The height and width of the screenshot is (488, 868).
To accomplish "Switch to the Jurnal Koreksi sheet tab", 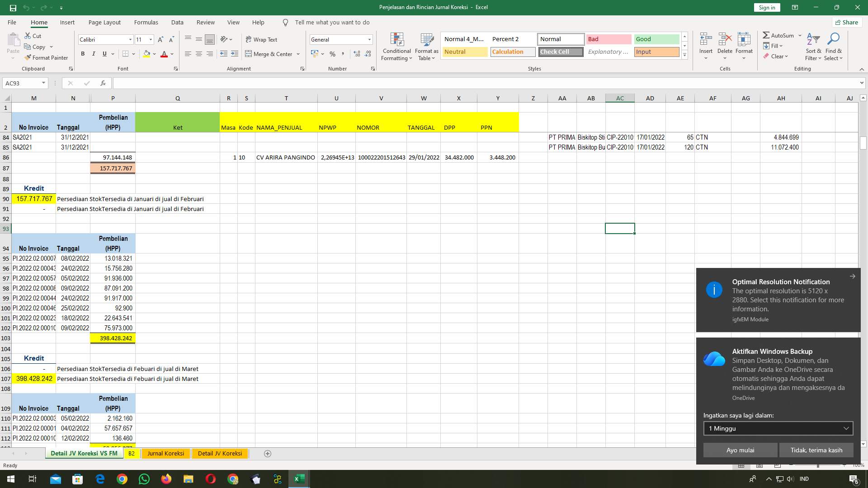I will pos(165,453).
